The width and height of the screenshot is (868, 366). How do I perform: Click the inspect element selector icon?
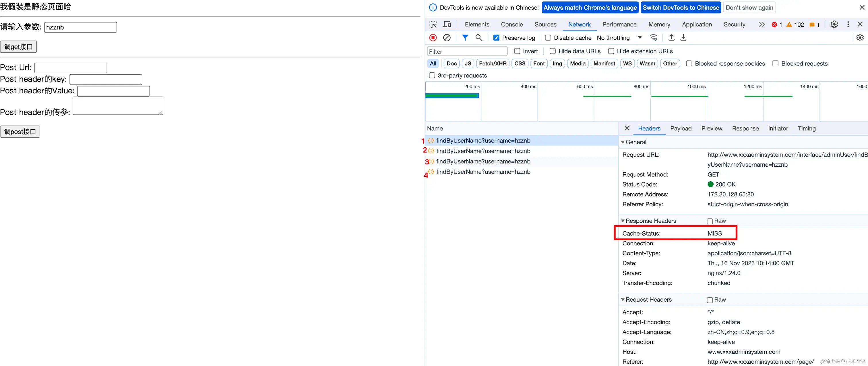point(433,24)
